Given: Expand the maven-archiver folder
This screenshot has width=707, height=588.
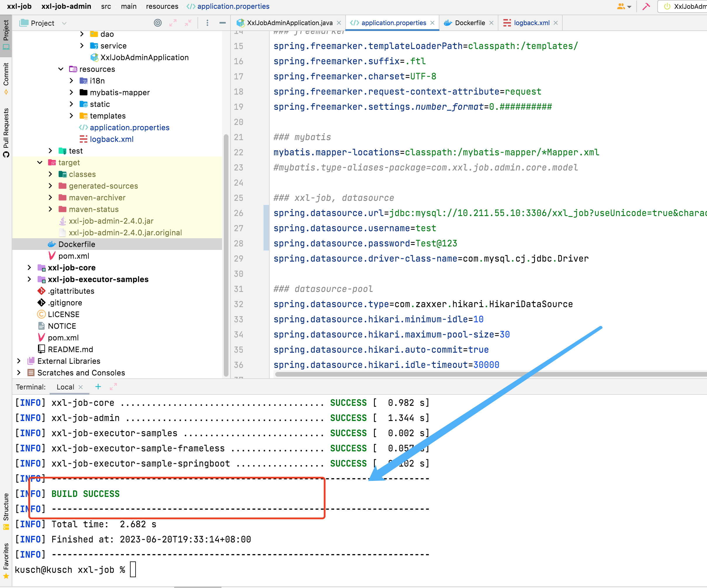Looking at the screenshot, I should [50, 197].
